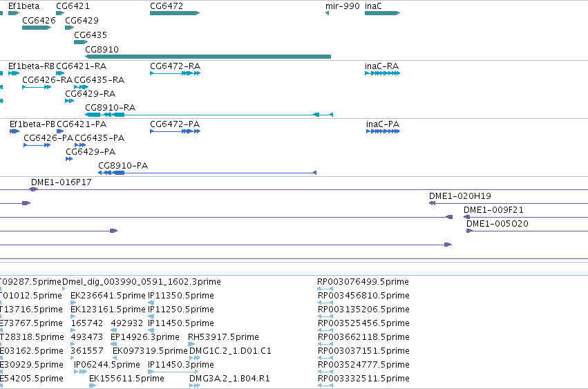Click the CG6435-PA protein label
The width and height of the screenshot is (588, 389).
(x=99, y=138)
